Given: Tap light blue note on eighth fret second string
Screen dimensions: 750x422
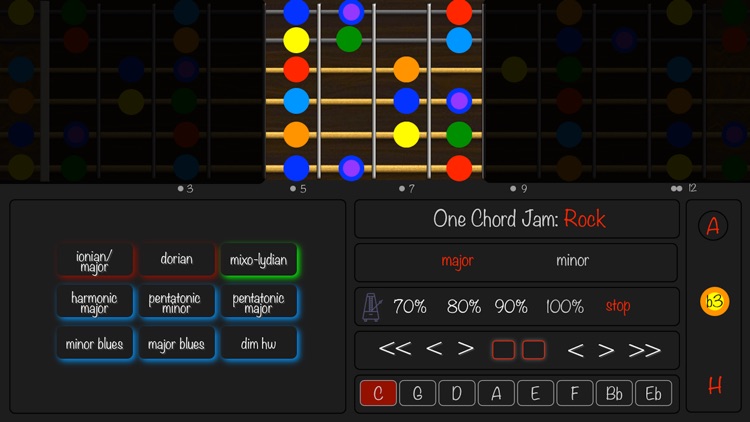Looking at the screenshot, I should coord(459,40).
